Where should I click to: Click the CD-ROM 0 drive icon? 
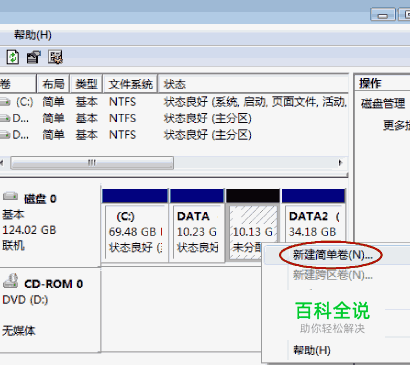(11, 281)
